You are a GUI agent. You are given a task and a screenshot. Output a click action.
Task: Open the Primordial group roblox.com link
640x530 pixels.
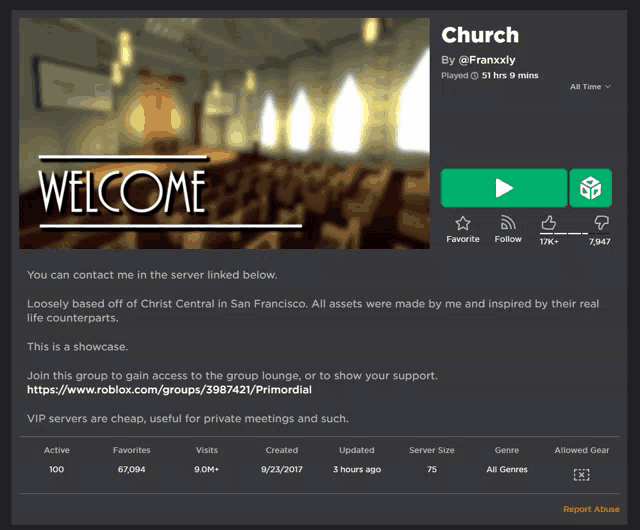169,390
